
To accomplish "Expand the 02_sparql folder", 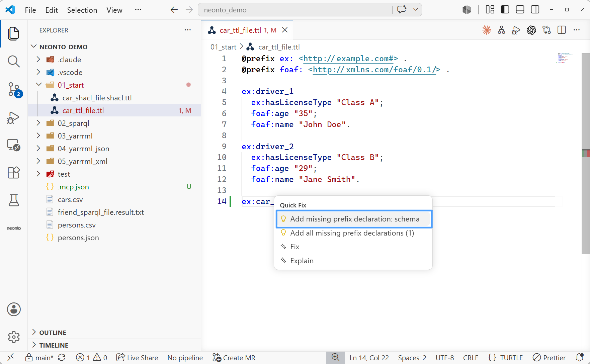I will click(38, 123).
